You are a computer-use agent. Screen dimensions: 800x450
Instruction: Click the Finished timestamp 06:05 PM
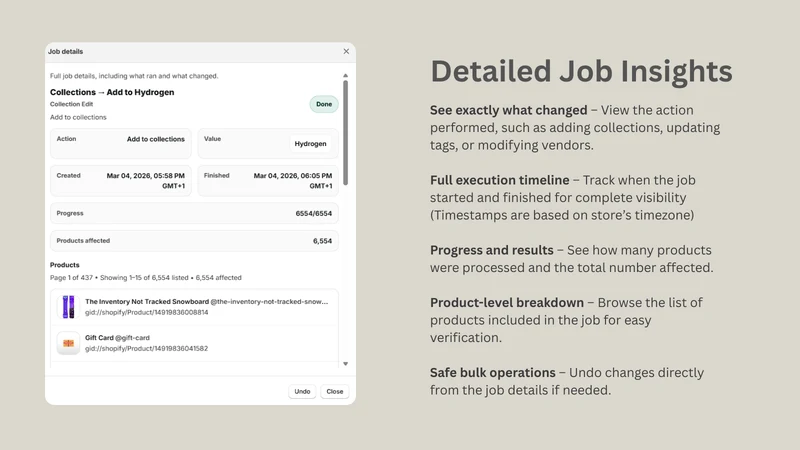293,181
